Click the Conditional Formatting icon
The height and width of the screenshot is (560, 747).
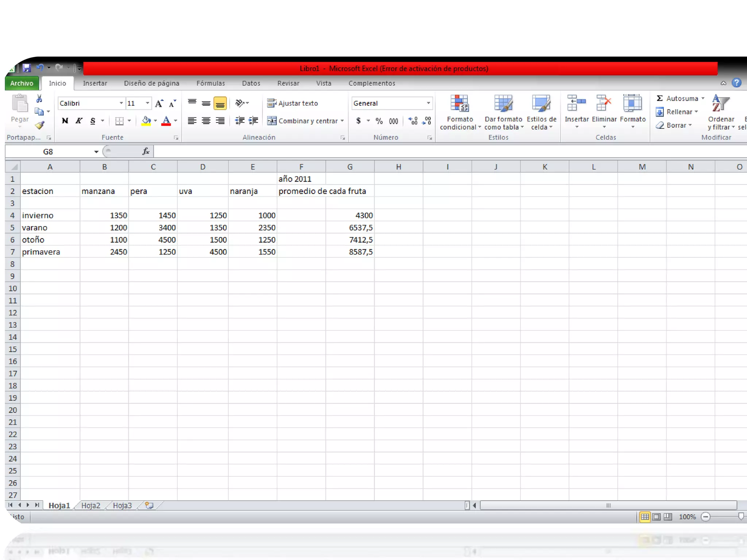point(459,104)
